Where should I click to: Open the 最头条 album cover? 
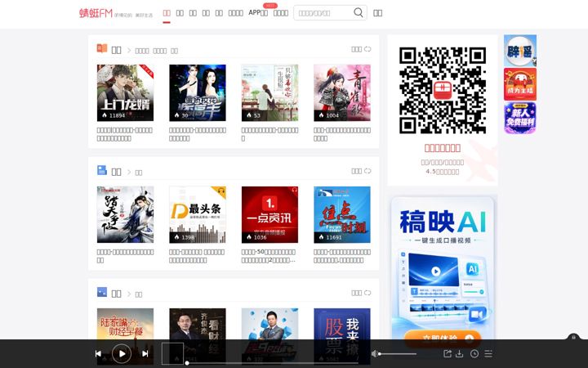(198, 214)
